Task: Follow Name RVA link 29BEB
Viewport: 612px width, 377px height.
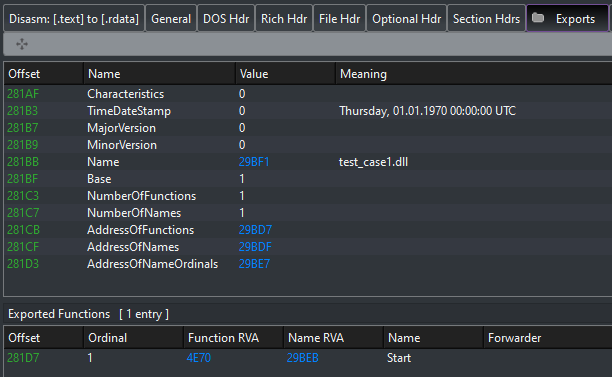Action: tap(302, 358)
